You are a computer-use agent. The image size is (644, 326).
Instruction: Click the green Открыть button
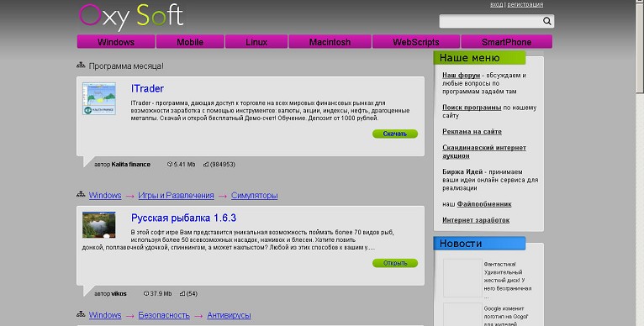click(394, 263)
